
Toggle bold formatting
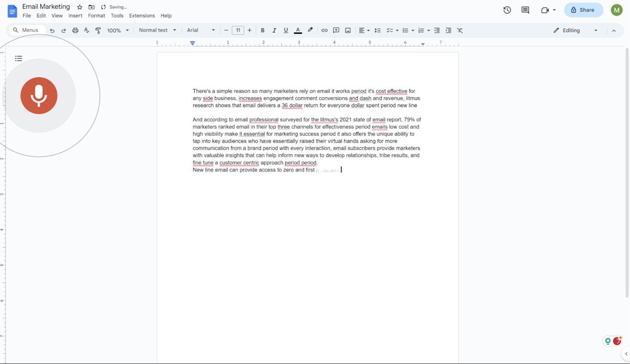pyautogui.click(x=263, y=31)
